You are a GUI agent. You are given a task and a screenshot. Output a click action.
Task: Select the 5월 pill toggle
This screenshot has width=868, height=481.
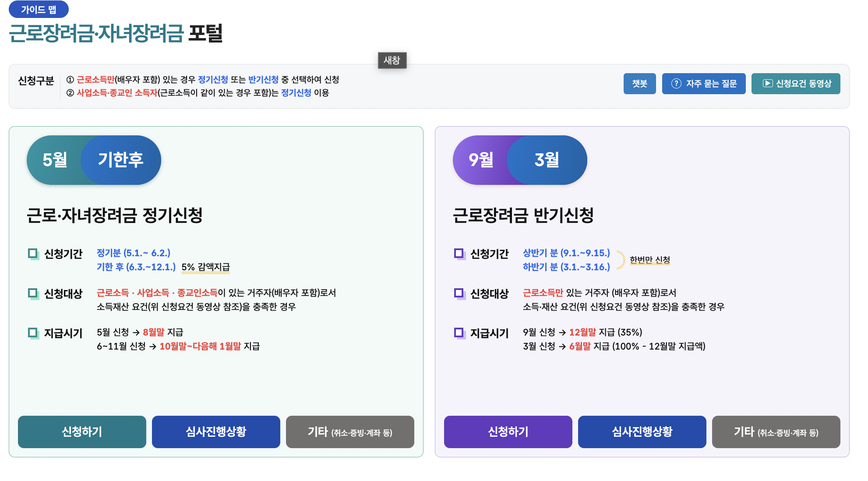(x=55, y=160)
